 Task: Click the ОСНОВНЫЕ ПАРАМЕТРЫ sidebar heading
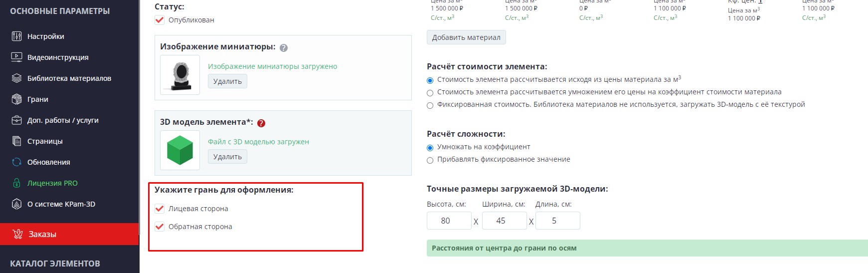(60, 11)
